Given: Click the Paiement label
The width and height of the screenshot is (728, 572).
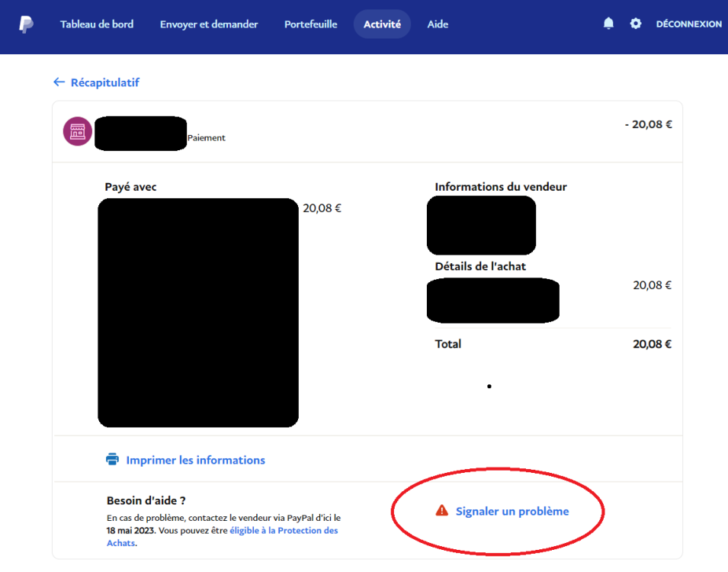Looking at the screenshot, I should [206, 138].
